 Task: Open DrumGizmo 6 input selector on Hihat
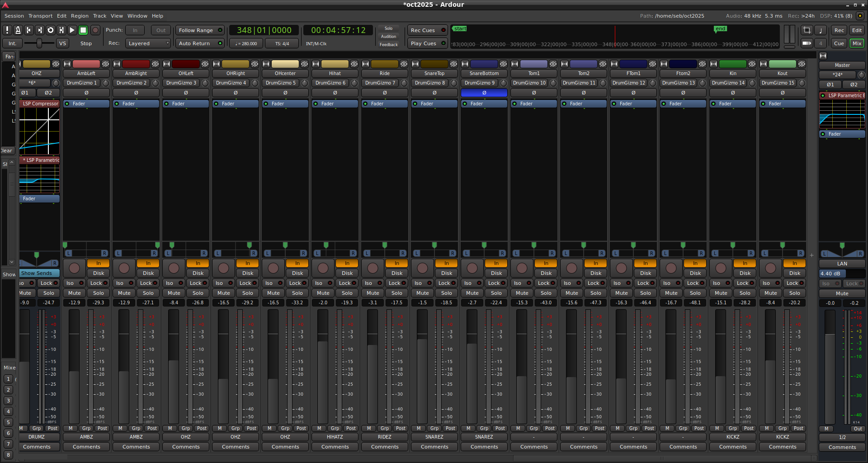pyautogui.click(x=330, y=83)
